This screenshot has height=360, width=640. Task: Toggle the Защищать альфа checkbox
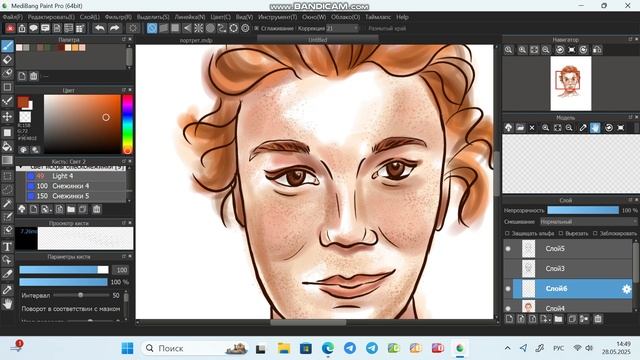507,233
